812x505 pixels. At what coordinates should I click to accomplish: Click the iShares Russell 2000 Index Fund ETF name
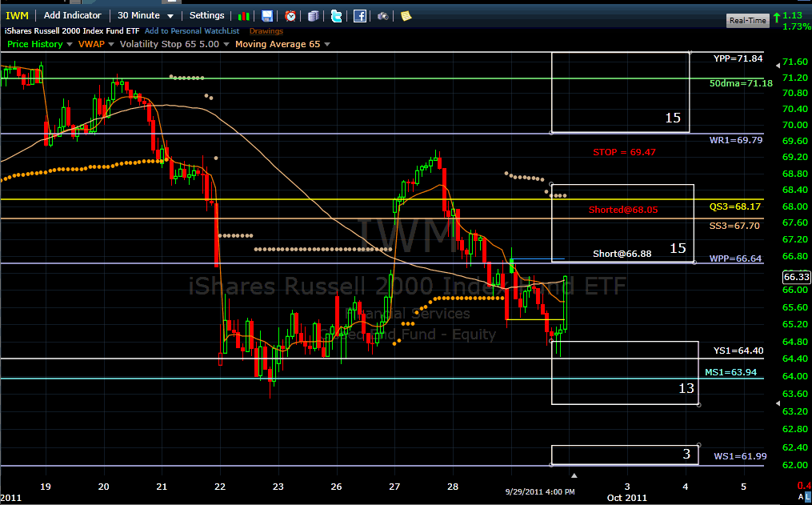72,31
